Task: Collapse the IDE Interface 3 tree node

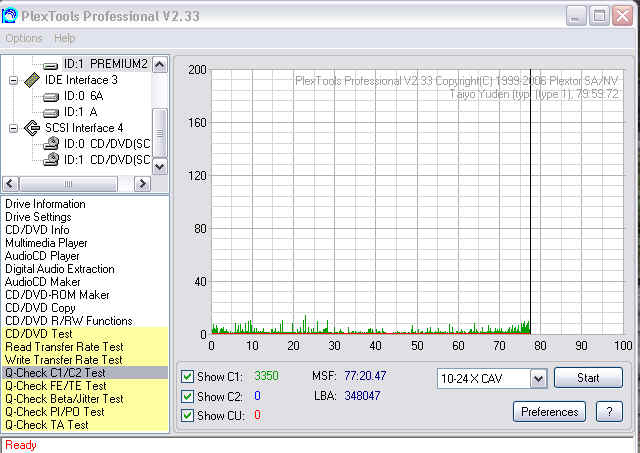Action: pyautogui.click(x=13, y=80)
